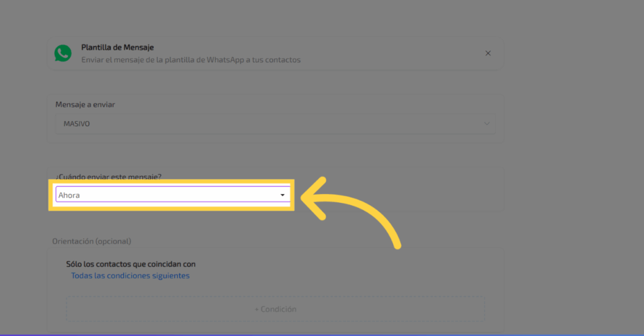The height and width of the screenshot is (336, 644).
Task: Click empty space in Plantilla header card
Action: 390,53
